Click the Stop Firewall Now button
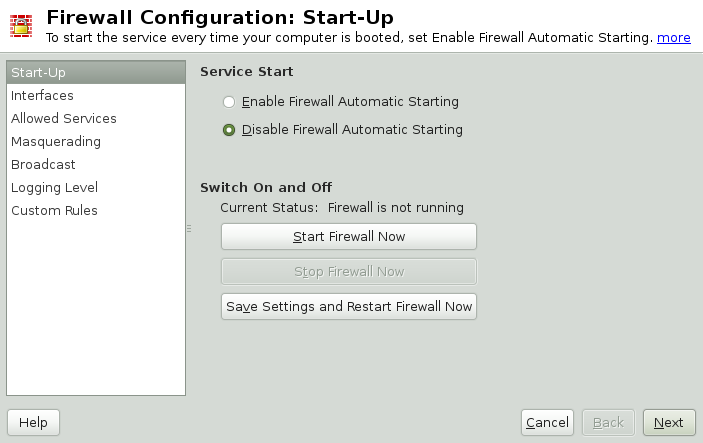 pos(348,271)
